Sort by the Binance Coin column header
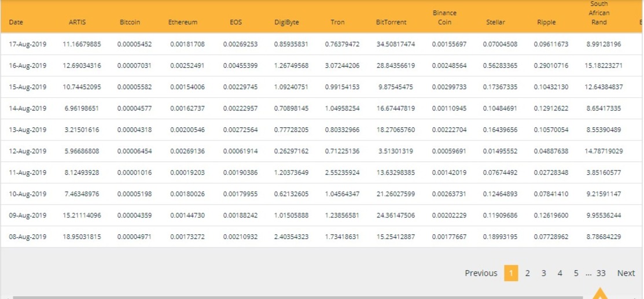 pyautogui.click(x=444, y=18)
